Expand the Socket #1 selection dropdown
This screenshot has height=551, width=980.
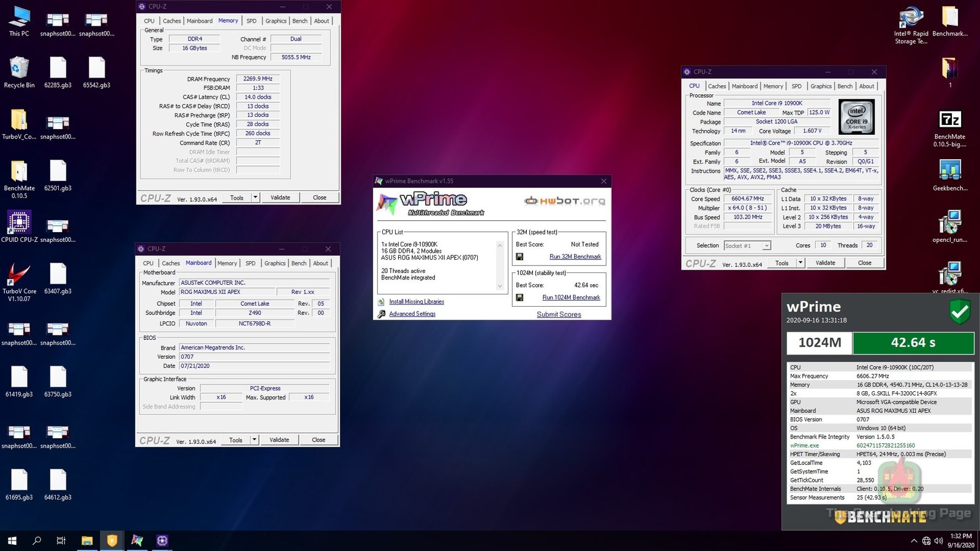pyautogui.click(x=767, y=246)
